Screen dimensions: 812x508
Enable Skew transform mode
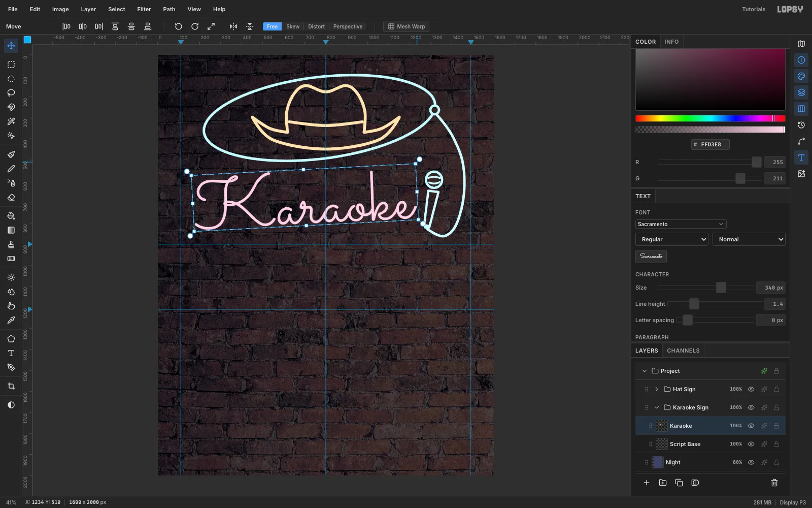pyautogui.click(x=293, y=26)
